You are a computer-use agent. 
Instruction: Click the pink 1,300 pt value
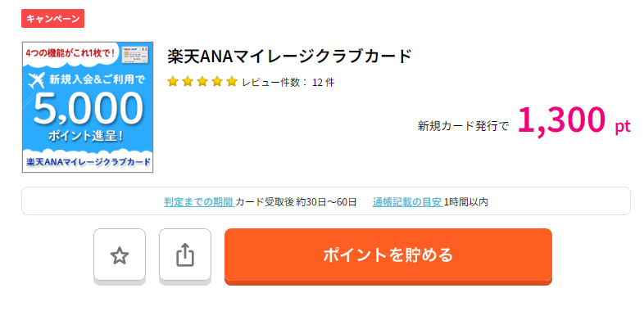pyautogui.click(x=574, y=121)
